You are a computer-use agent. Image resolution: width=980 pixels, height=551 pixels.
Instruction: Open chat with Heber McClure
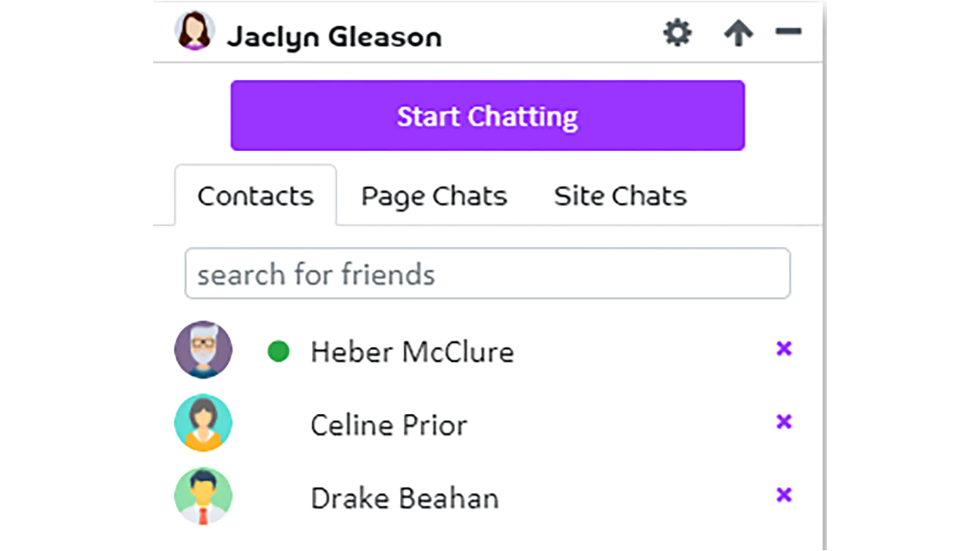[412, 352]
